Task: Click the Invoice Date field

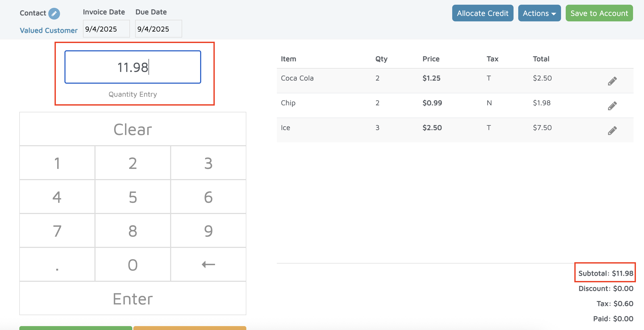Action: coord(106,29)
